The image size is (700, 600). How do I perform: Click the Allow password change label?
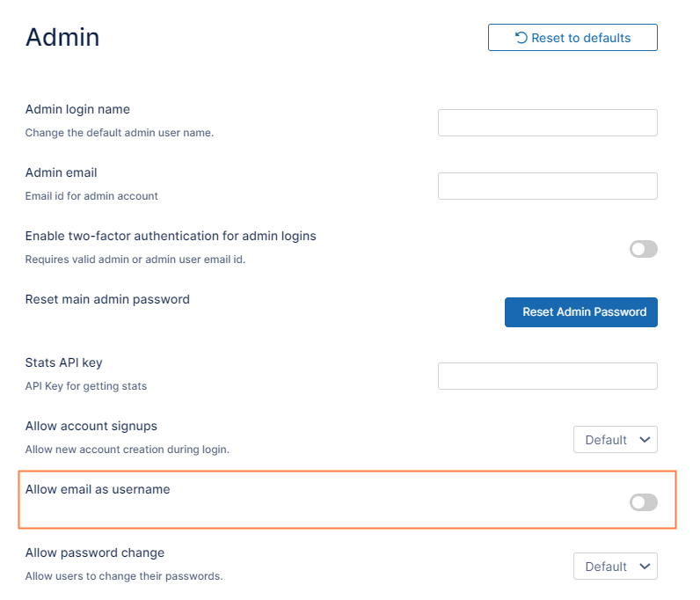95,553
